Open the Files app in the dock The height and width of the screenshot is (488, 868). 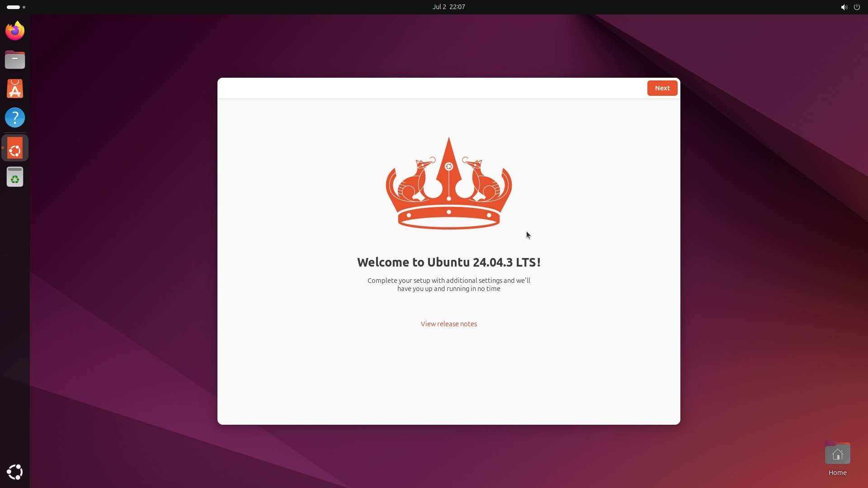[14, 59]
